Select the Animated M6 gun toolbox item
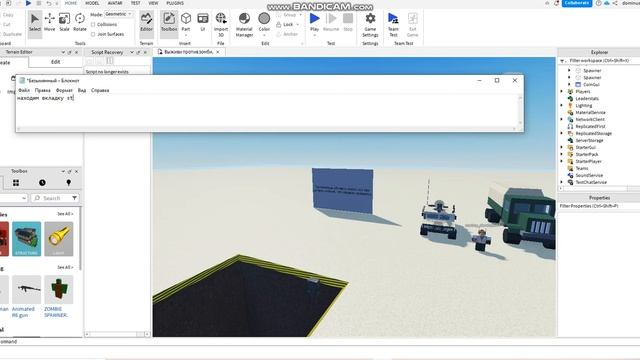 tap(27, 297)
